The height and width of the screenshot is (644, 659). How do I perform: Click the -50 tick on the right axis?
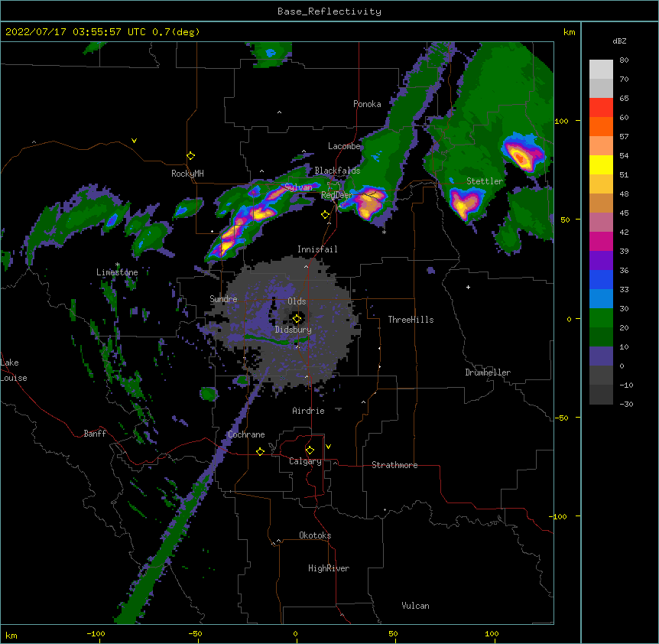tap(561, 418)
